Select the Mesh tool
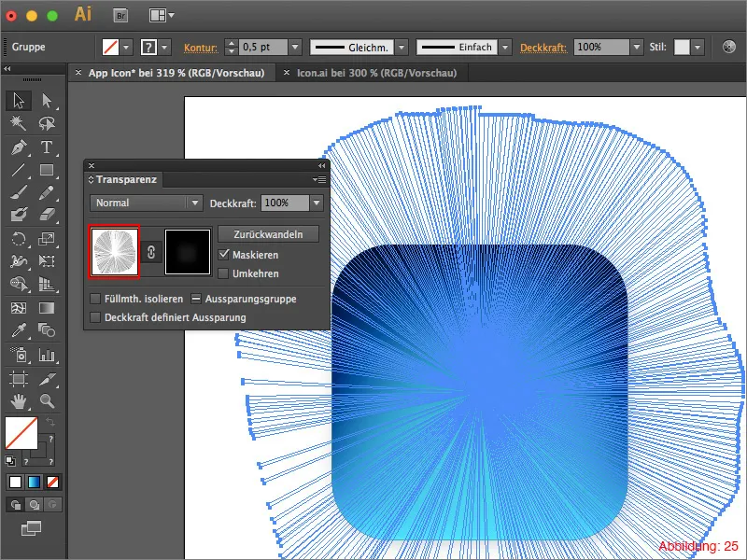Viewport: 747px width, 560px height. pyautogui.click(x=19, y=308)
